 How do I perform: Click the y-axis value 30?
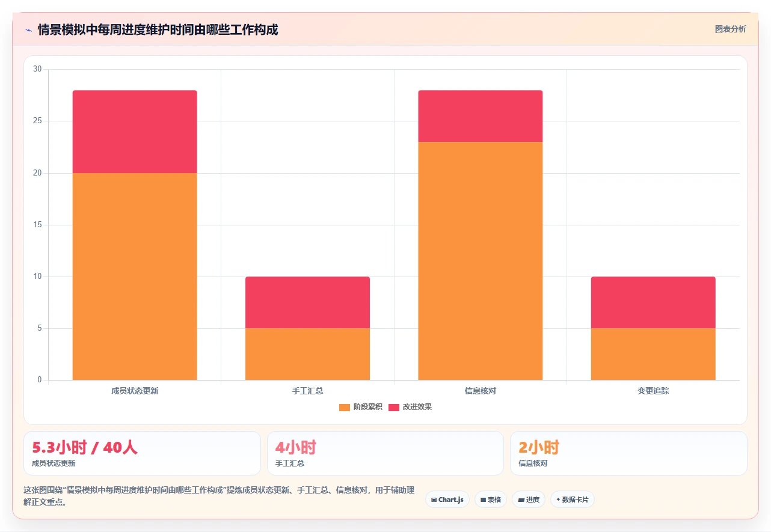coord(37,69)
